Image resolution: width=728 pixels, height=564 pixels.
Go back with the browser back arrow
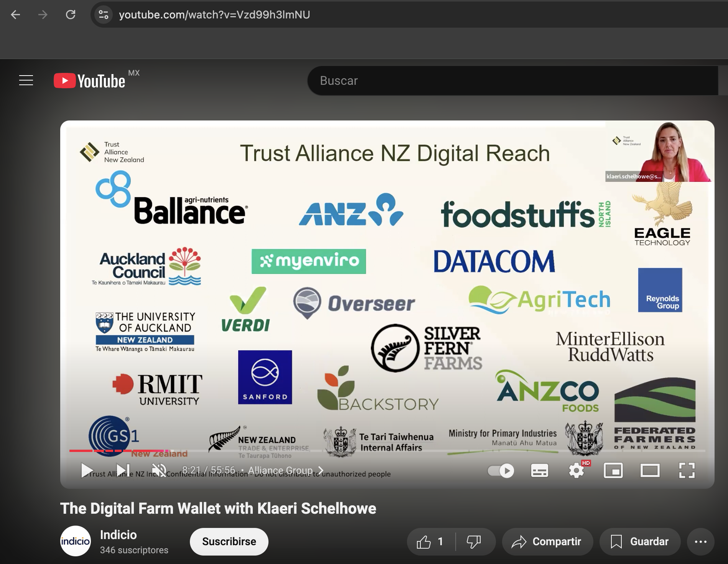pos(15,15)
